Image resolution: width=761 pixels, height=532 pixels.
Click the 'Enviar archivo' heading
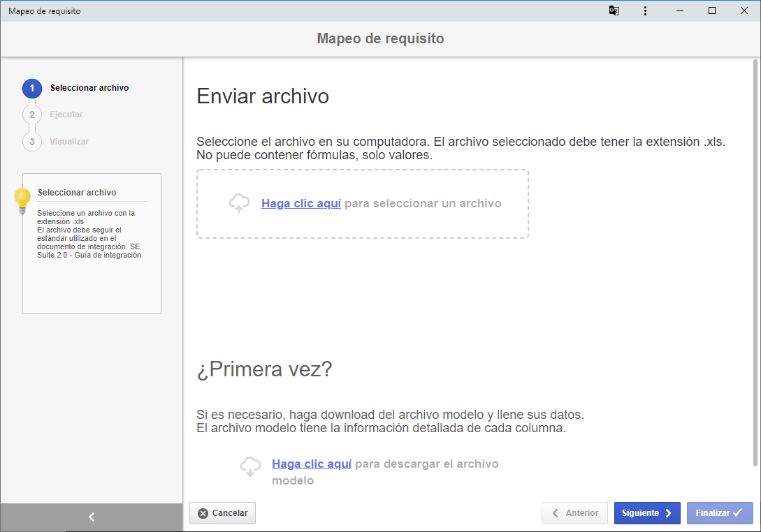263,96
